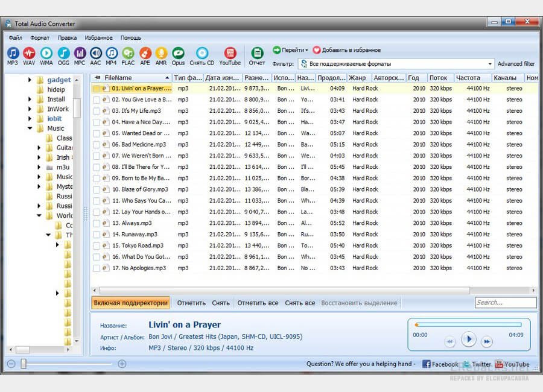Click the Перейти go-to arrow icon
This screenshot has height=392, width=543.
pyautogui.click(x=276, y=50)
